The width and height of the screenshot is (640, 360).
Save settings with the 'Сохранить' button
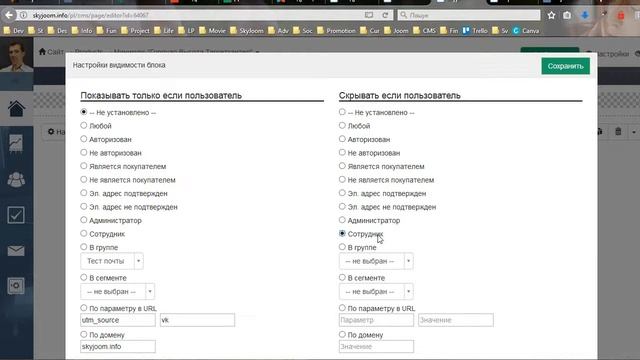[565, 66]
